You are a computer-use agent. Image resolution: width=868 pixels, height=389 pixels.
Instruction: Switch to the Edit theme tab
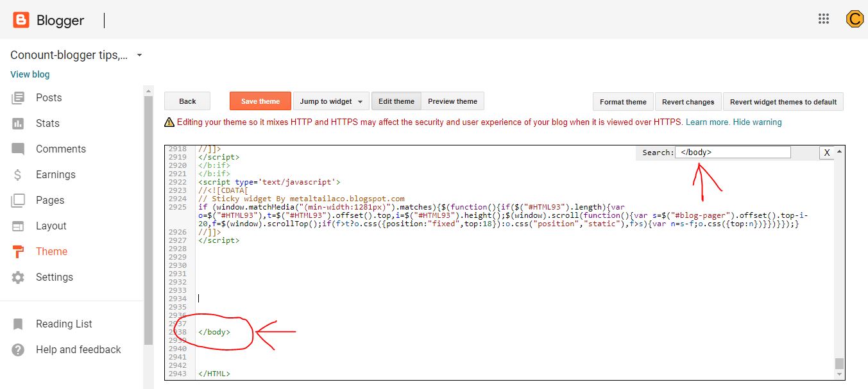(396, 101)
